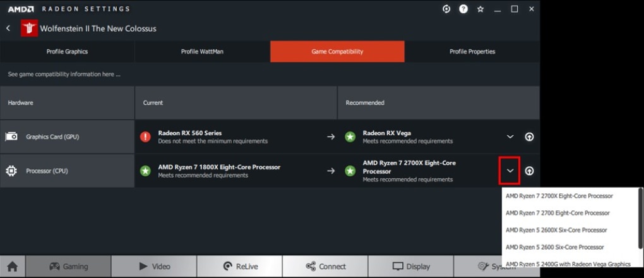Click green star beside Ryzen 7 1800X
This screenshot has width=644, height=278.
pos(145,171)
